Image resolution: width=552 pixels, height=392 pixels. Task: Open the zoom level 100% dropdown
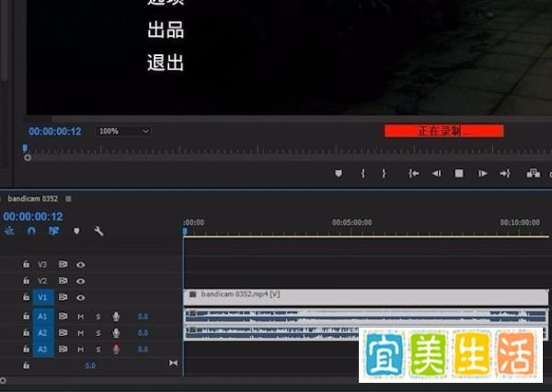[x=123, y=132]
